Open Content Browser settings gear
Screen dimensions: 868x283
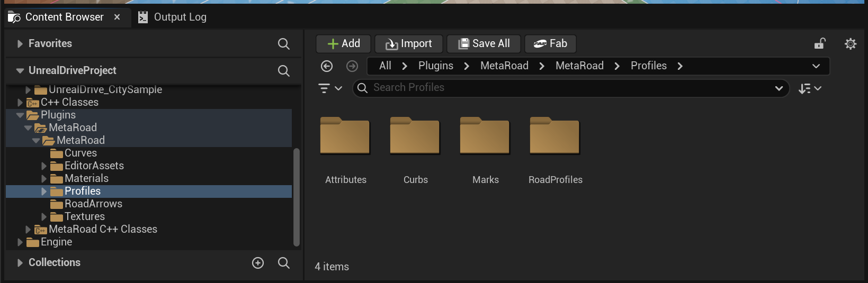coord(851,44)
